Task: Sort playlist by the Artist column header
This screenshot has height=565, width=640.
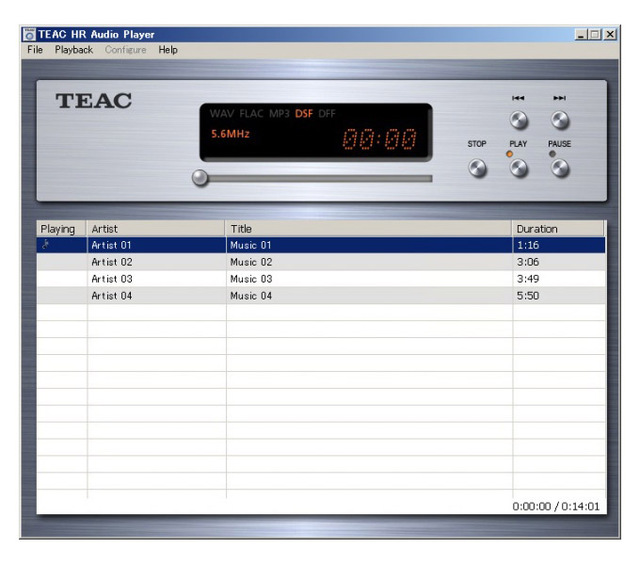Action: (156, 229)
